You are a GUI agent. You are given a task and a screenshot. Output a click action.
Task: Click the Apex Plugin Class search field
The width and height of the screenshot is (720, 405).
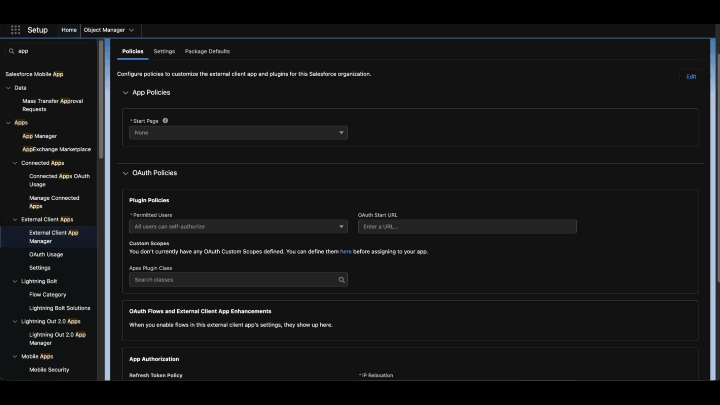coord(238,280)
